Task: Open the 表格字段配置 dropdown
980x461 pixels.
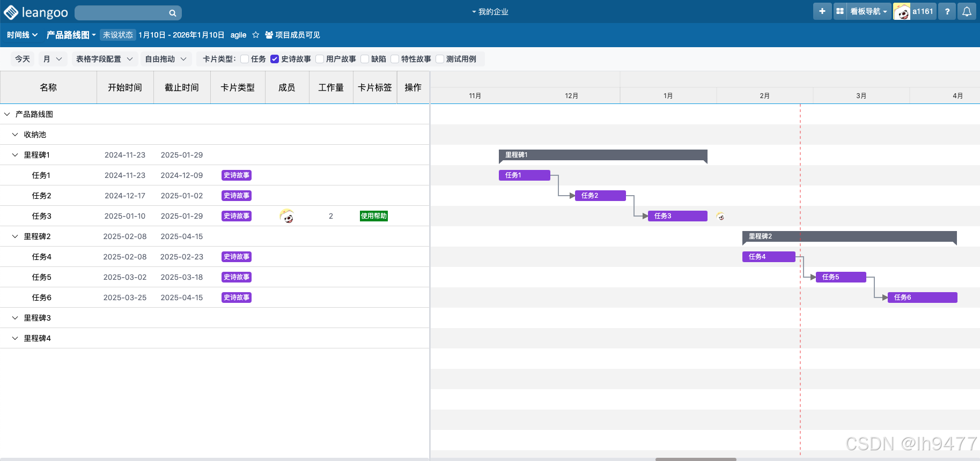Action: (x=104, y=59)
